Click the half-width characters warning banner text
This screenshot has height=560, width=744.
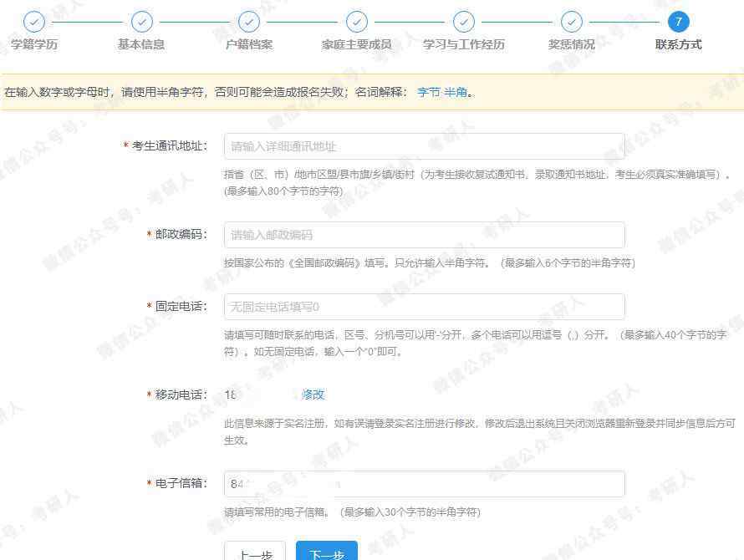[239, 92]
